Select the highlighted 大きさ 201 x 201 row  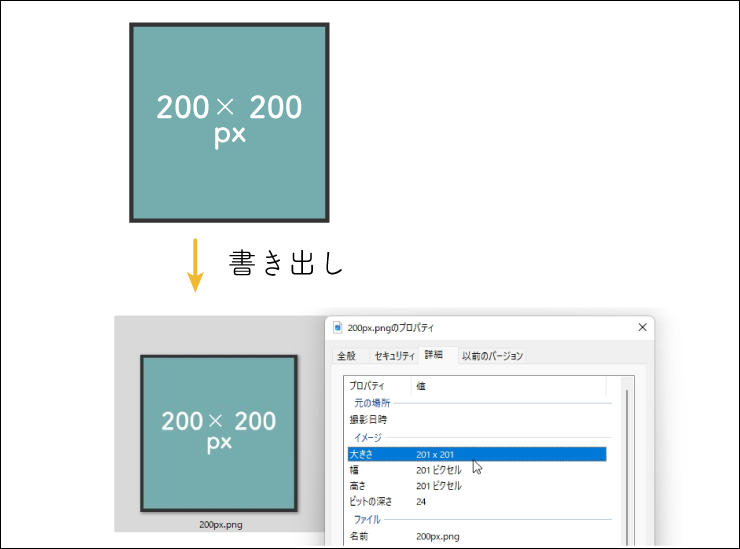pyautogui.click(x=475, y=454)
